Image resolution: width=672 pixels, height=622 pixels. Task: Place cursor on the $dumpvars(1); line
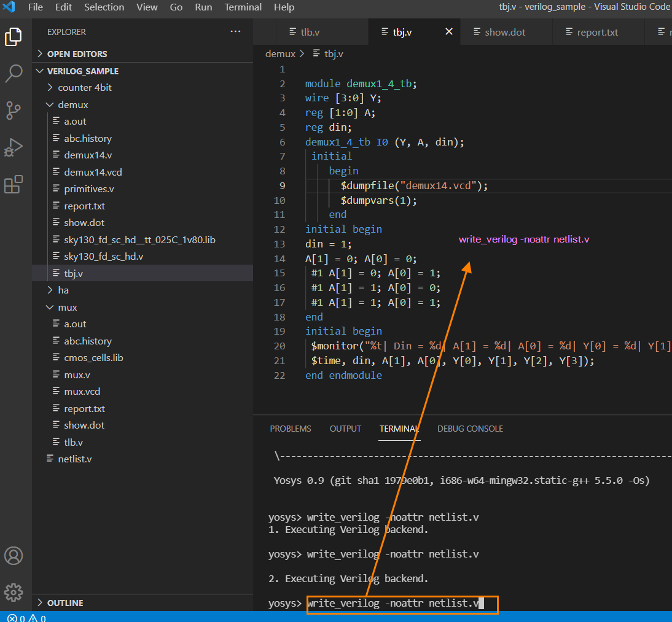pyautogui.click(x=378, y=200)
